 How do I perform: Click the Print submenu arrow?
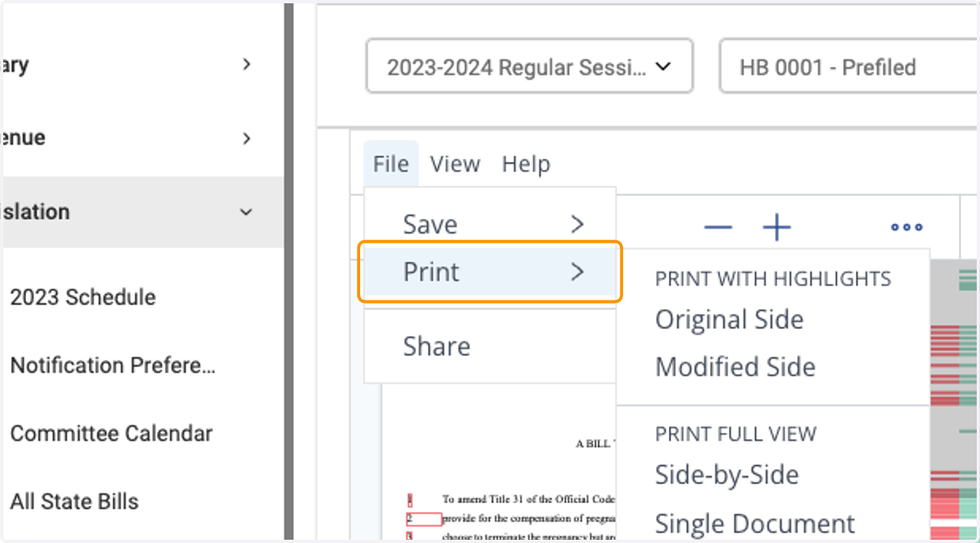click(x=577, y=272)
